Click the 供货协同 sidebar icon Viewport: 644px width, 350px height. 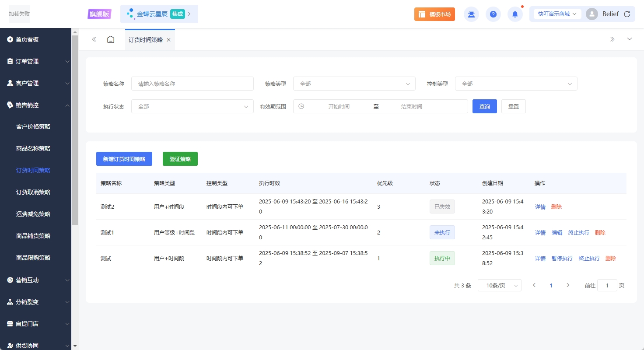[x=10, y=346]
